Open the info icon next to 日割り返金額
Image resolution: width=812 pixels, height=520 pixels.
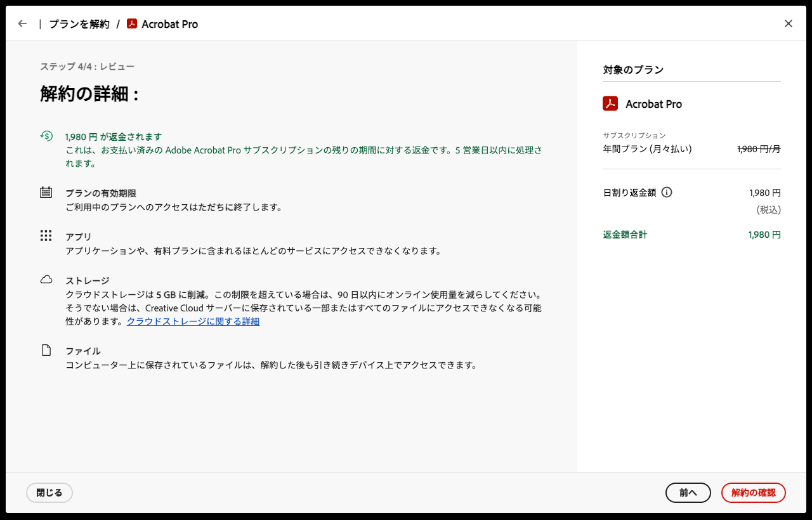tap(667, 192)
